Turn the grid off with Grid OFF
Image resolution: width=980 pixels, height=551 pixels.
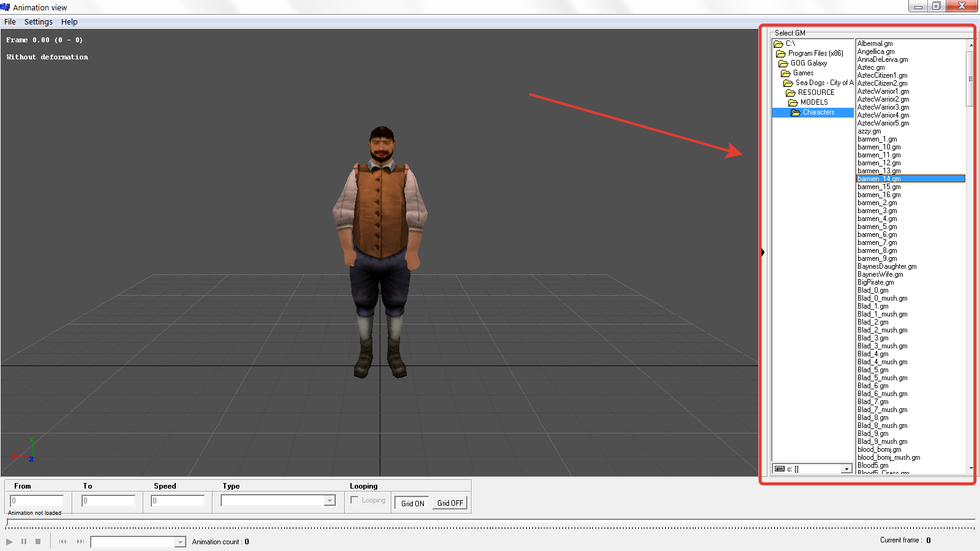[450, 503]
